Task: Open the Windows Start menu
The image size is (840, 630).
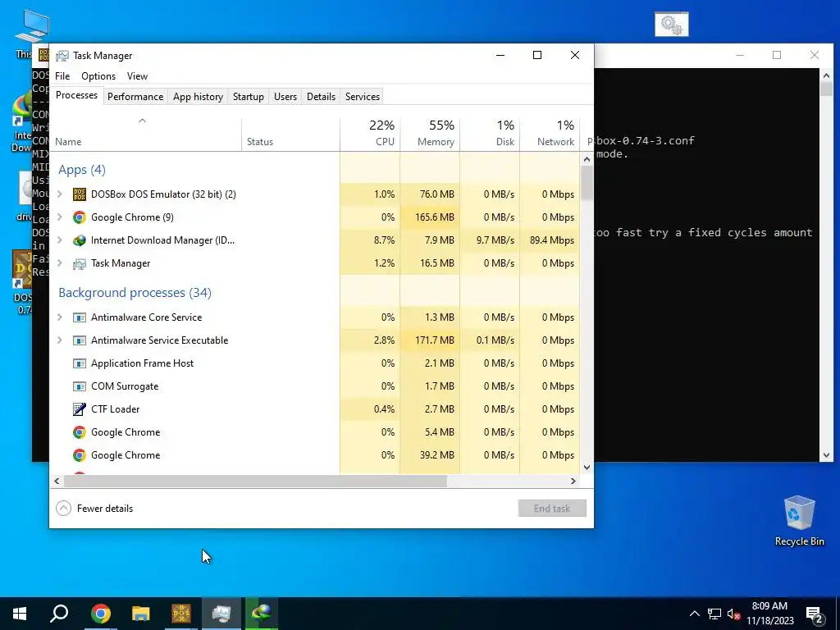Action: coord(20,614)
